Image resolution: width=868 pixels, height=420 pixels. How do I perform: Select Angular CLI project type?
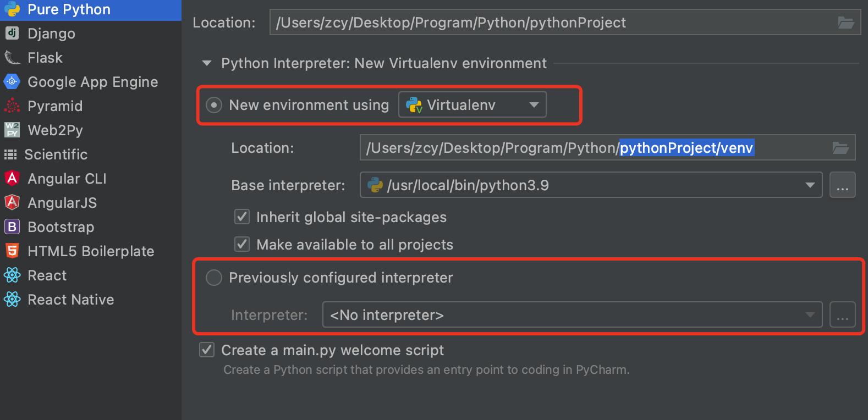pyautogui.click(x=91, y=178)
